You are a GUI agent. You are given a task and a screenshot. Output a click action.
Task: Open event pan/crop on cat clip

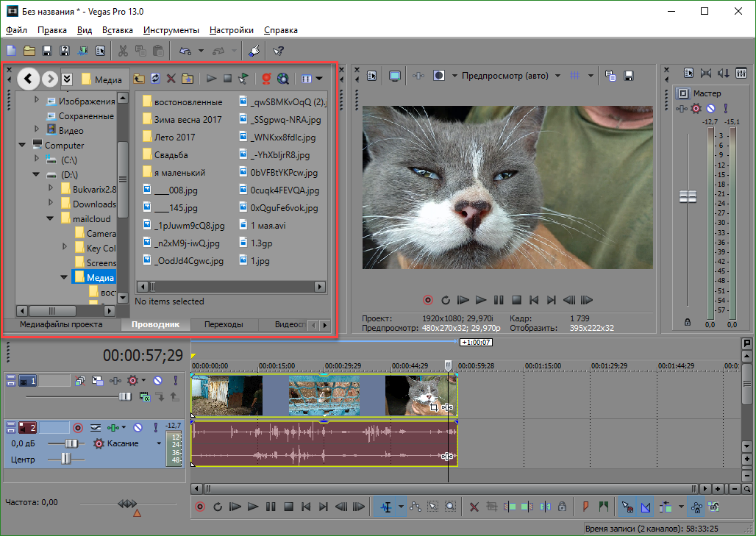coord(433,407)
